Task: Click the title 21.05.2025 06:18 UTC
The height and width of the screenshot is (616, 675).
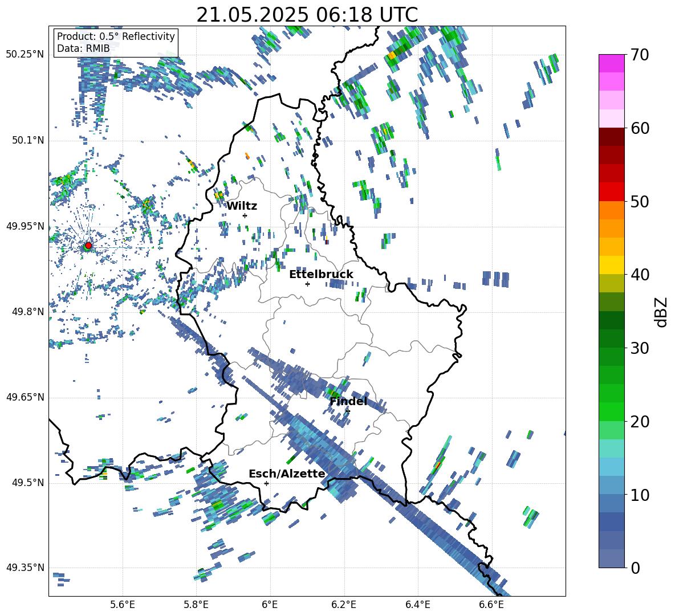Action: click(307, 15)
